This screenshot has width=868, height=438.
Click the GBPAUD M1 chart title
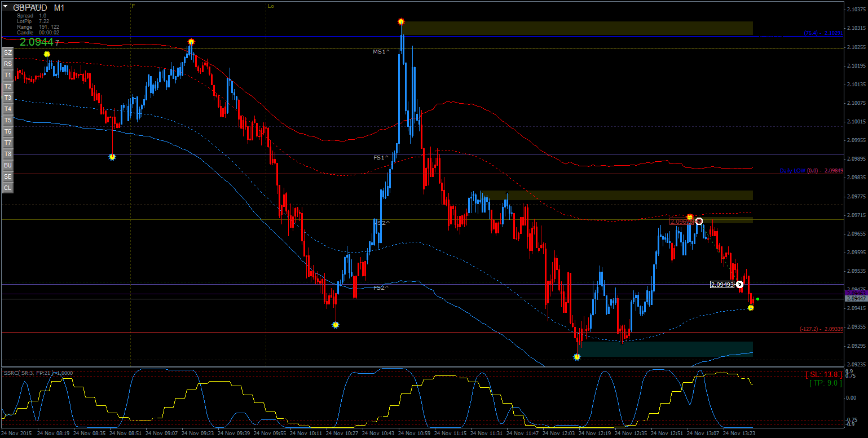click(38, 7)
